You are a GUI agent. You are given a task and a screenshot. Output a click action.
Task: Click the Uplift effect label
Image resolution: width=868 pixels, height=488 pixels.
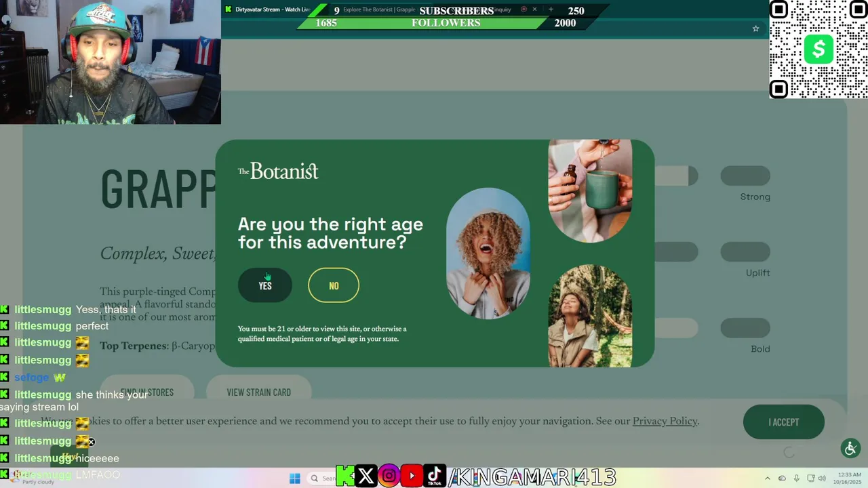[757, 272]
